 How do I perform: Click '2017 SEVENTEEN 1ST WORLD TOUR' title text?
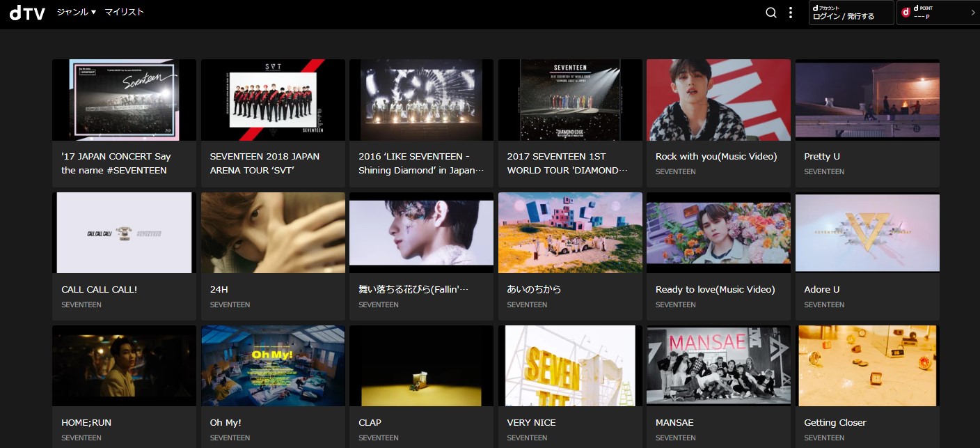pos(567,163)
